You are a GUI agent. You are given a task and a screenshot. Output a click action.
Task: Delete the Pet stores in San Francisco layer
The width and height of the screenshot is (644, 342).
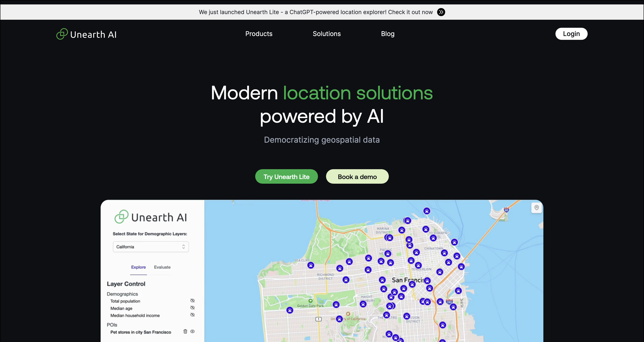tap(185, 332)
